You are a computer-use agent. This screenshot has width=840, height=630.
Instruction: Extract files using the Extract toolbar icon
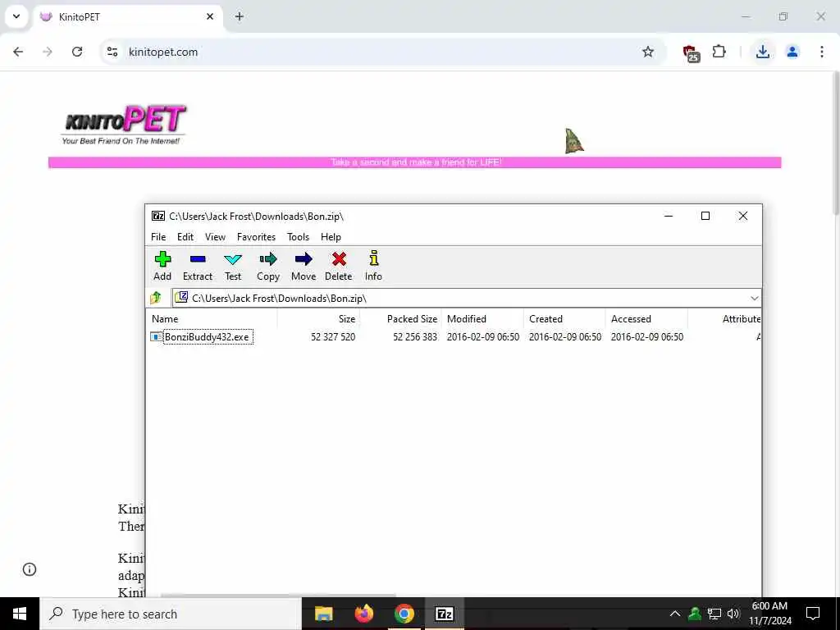click(x=198, y=266)
